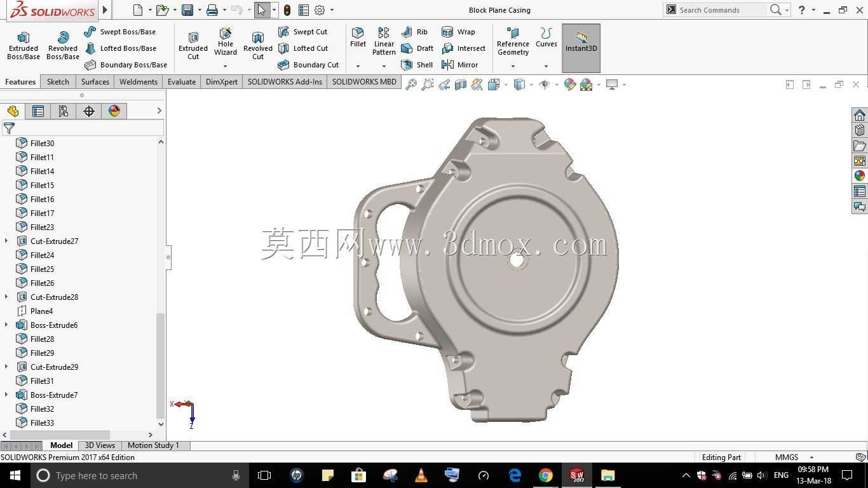Toggle the Rebuild traffic light button
This screenshot has width=868, height=488.
(x=287, y=10)
